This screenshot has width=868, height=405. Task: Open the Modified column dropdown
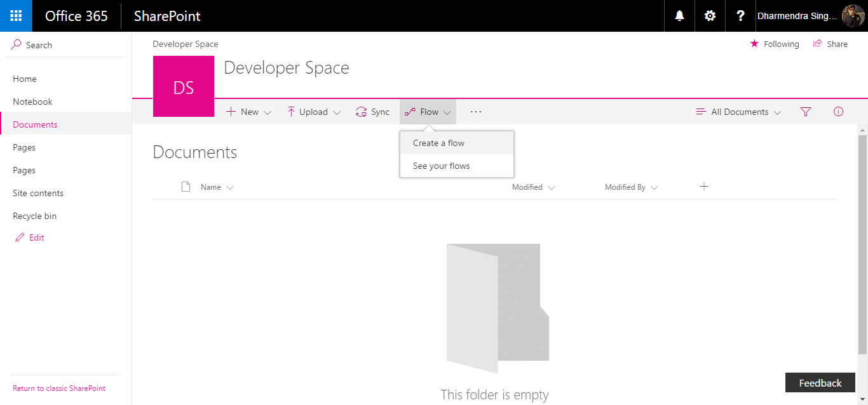click(x=551, y=187)
